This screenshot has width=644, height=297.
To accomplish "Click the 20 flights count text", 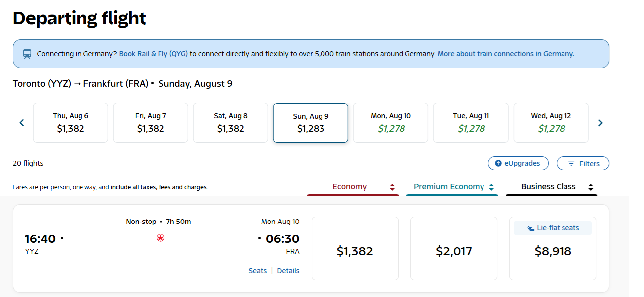I will tap(28, 163).
